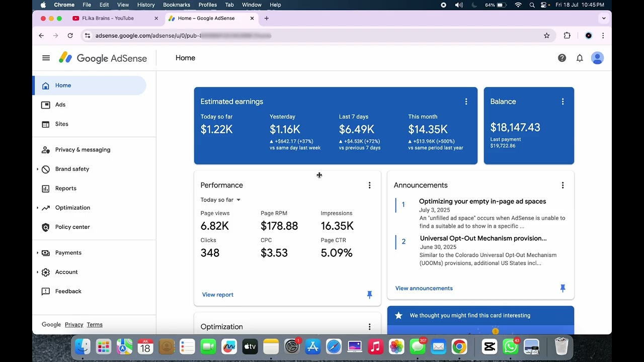Screen dimensions: 644x362
Task: Open the AdSense hamburger main menu
Action: pyautogui.click(x=46, y=58)
